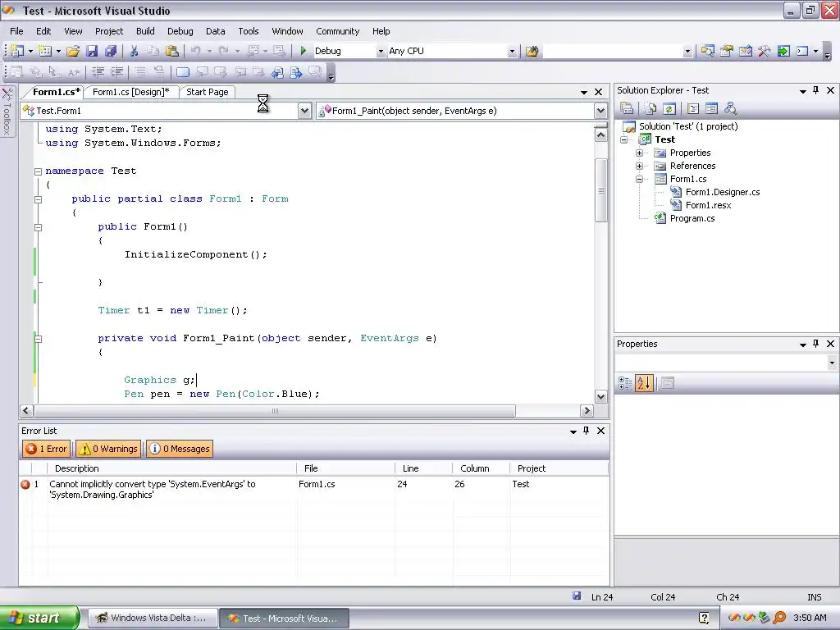Toggle the 1 Error filter button
Image resolution: width=840 pixels, height=630 pixels.
(47, 449)
